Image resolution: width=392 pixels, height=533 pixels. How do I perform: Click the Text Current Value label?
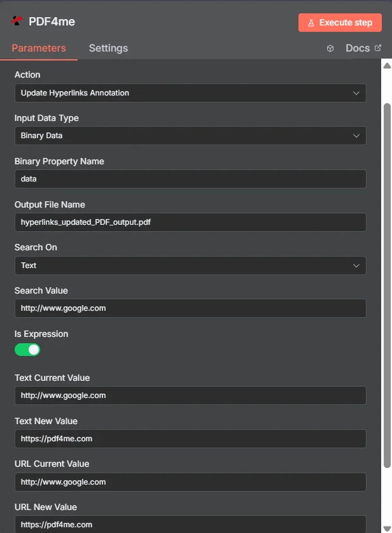pyautogui.click(x=52, y=378)
